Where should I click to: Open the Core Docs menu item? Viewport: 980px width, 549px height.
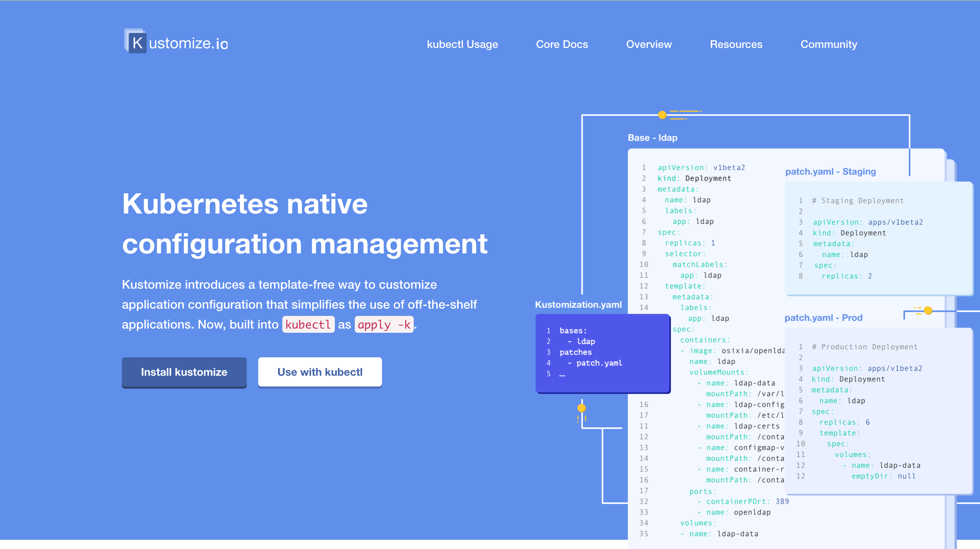point(562,44)
